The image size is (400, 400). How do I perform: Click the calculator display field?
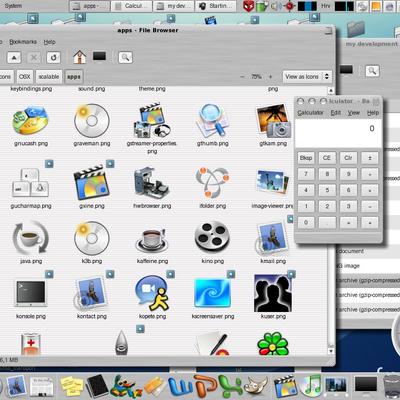[x=338, y=133]
